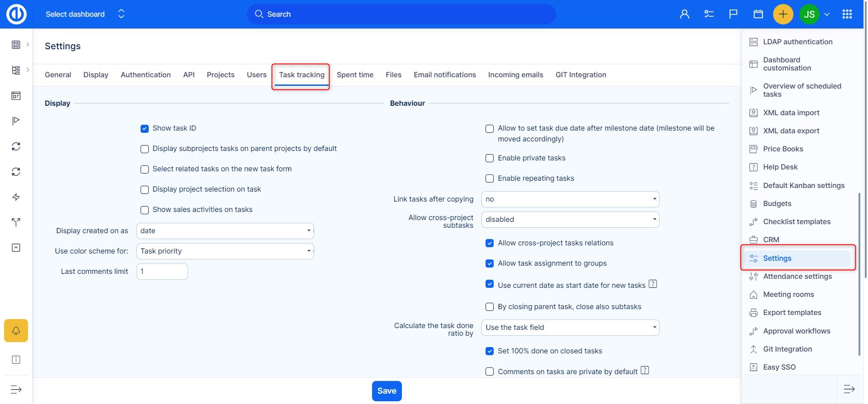The image size is (868, 404).
Task: Switch to the Spent time tab
Action: coord(355,75)
